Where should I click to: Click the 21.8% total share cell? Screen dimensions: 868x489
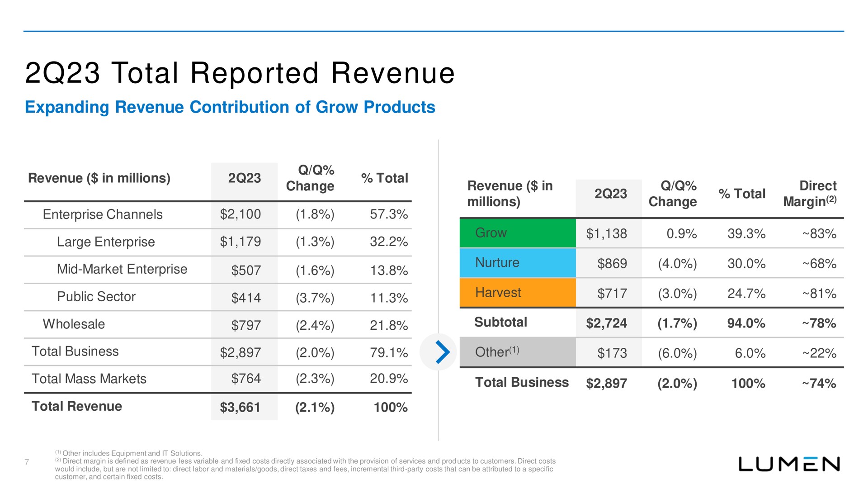pyautogui.click(x=389, y=325)
